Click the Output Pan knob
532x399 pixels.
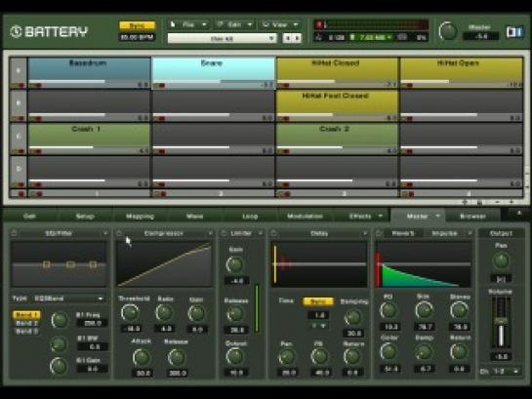click(501, 260)
